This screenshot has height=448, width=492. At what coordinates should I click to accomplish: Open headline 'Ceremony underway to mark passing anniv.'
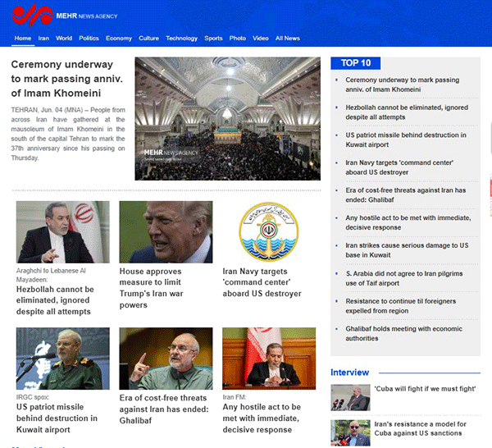coord(66,79)
